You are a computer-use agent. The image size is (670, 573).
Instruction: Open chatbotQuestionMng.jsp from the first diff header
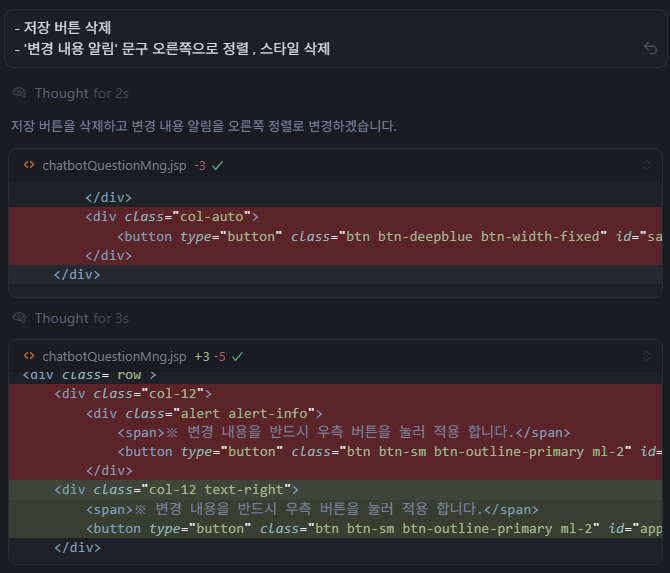tap(114, 165)
